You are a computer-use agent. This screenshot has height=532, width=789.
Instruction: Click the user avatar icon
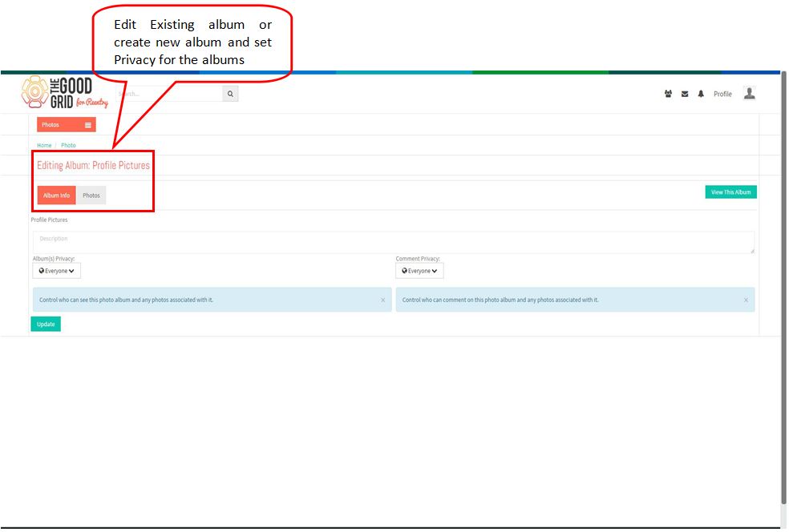749,94
